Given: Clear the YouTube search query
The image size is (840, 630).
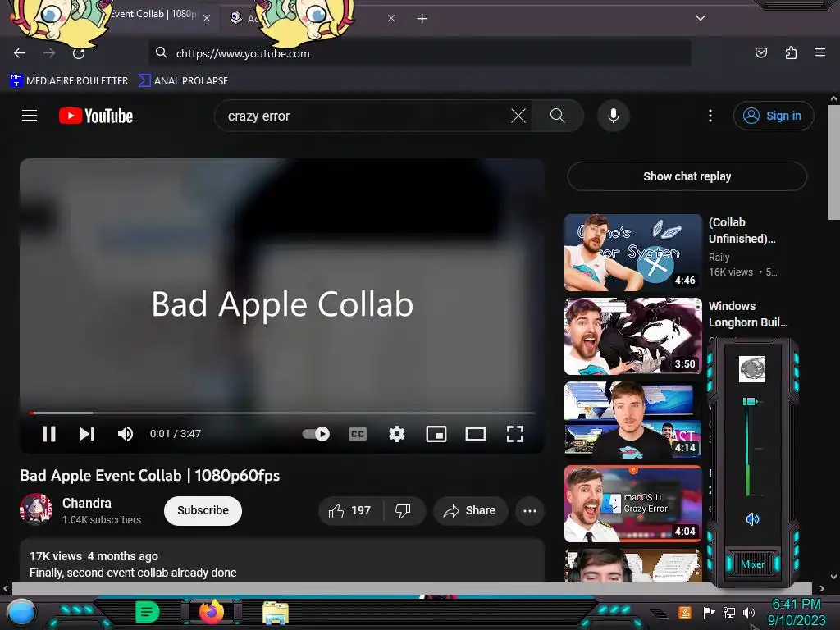Looking at the screenshot, I should pyautogui.click(x=518, y=116).
